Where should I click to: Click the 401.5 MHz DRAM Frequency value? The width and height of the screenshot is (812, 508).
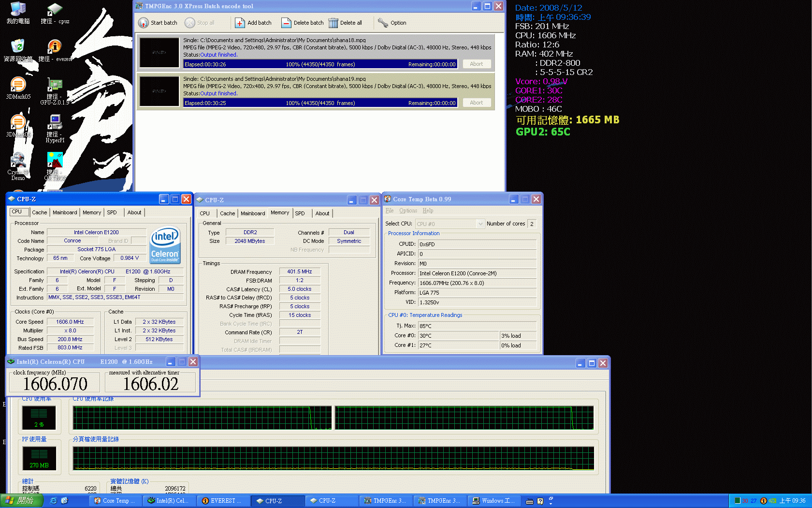pos(300,271)
